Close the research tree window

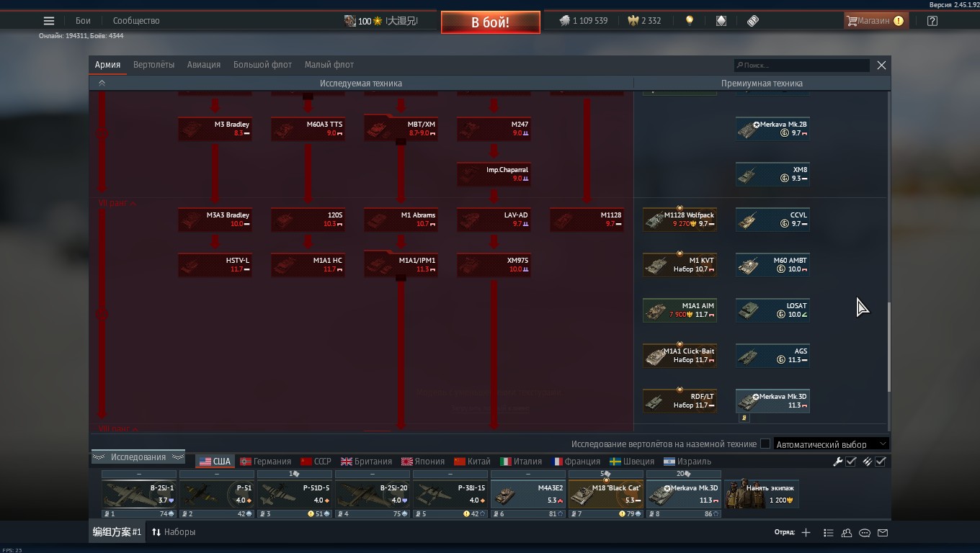(881, 65)
